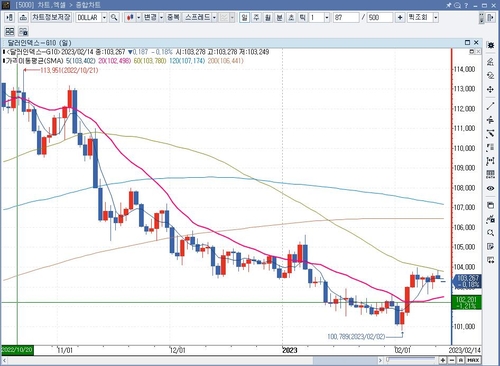The image size is (500, 366).
Task: Click the first toolbar icon left of 차트정보저장
Action: pyautogui.click(x=10, y=18)
